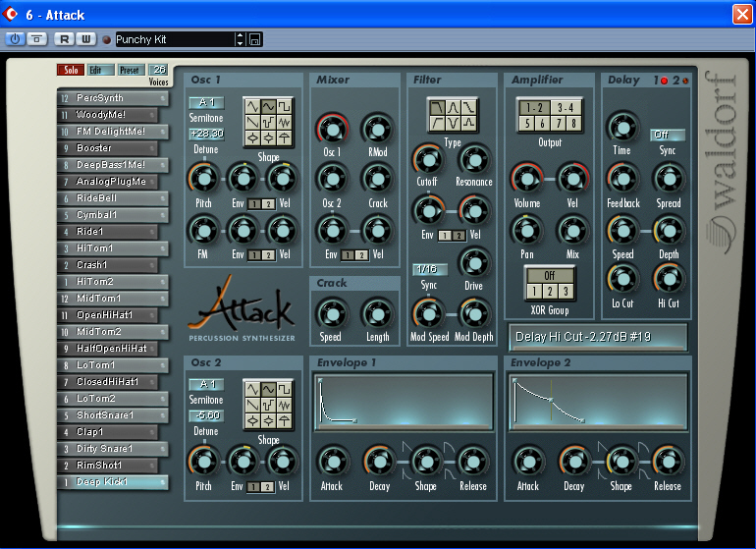The width and height of the screenshot is (756, 549).
Task: Click the preset up/down stepper arrows
Action: 240,39
